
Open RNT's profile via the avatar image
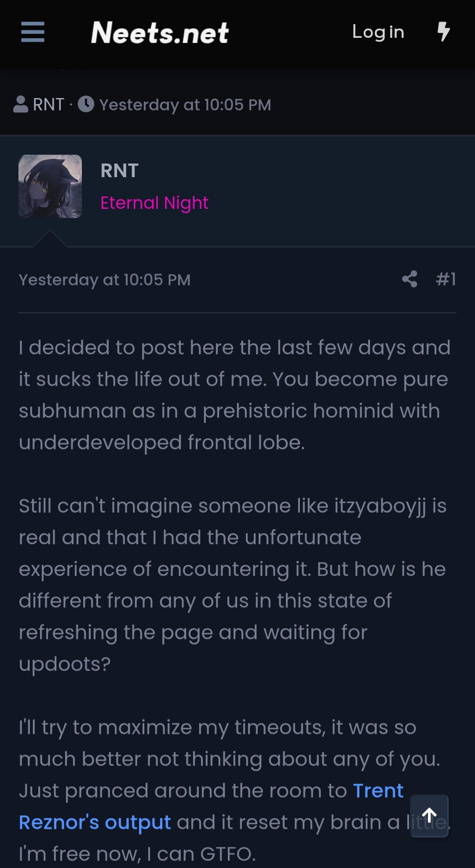(51, 186)
